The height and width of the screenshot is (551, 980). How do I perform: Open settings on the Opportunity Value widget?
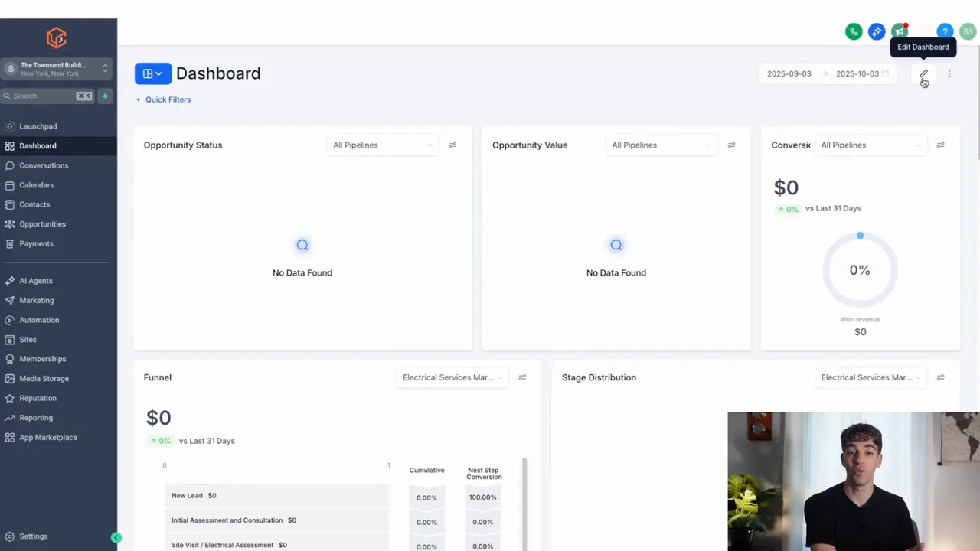pyautogui.click(x=731, y=145)
